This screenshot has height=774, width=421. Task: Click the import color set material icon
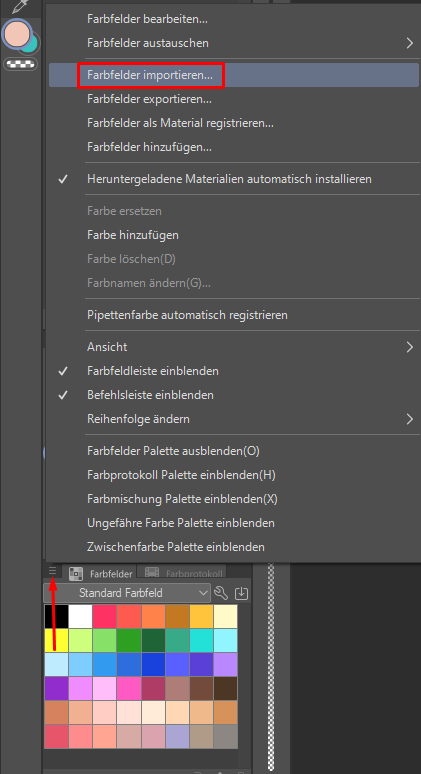click(x=241, y=593)
